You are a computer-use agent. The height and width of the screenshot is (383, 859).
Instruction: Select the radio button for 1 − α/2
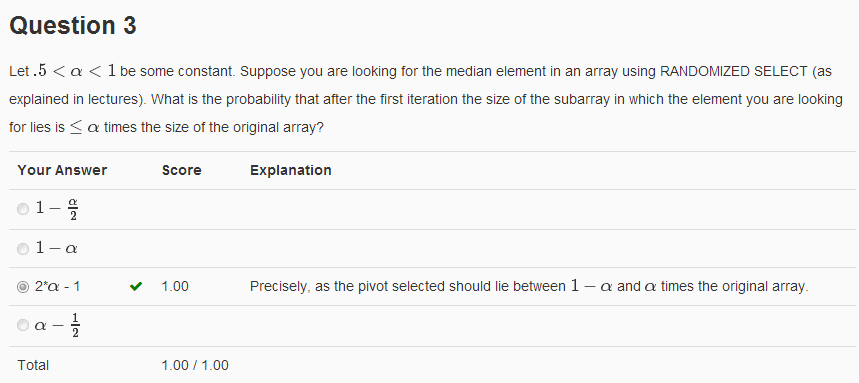click(22, 209)
